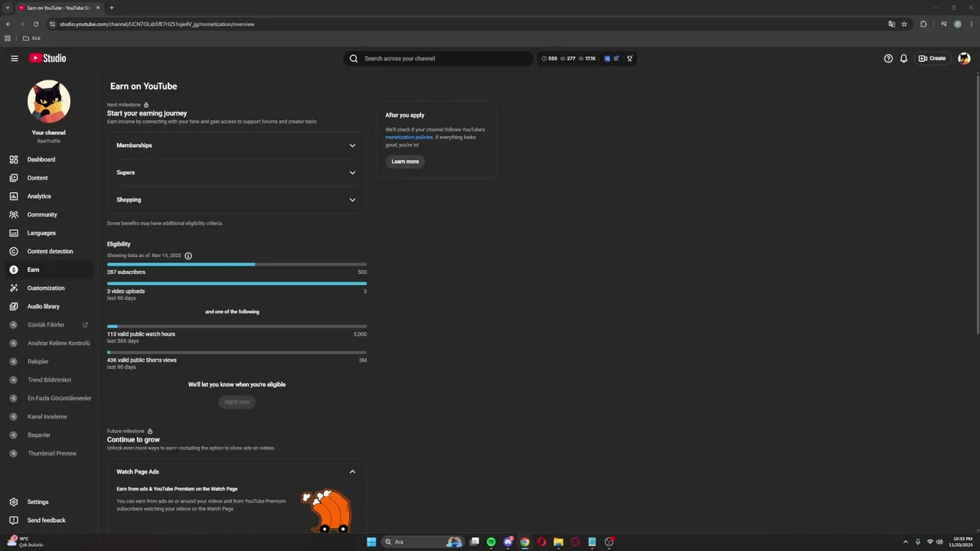Open Content detection
The height and width of the screenshot is (551, 980).
pyautogui.click(x=49, y=251)
